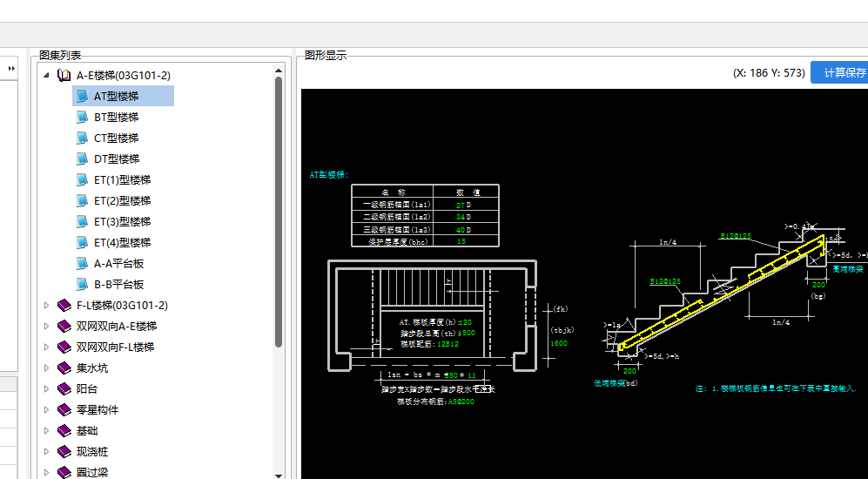The image size is (868, 479).
Task: Click the book icon of 双网双向A-E楼梯
Action: [x=64, y=327]
